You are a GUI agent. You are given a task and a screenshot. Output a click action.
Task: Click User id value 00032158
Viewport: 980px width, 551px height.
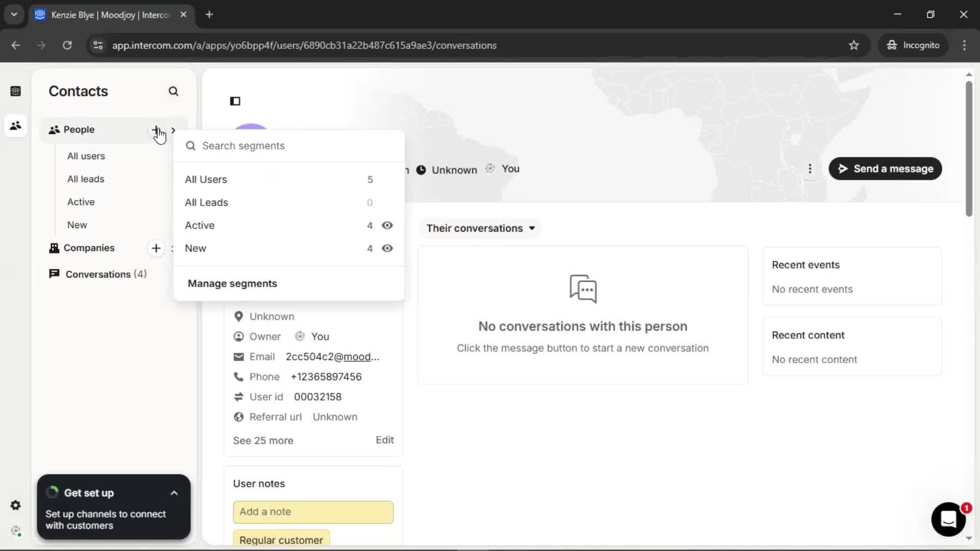click(x=317, y=397)
